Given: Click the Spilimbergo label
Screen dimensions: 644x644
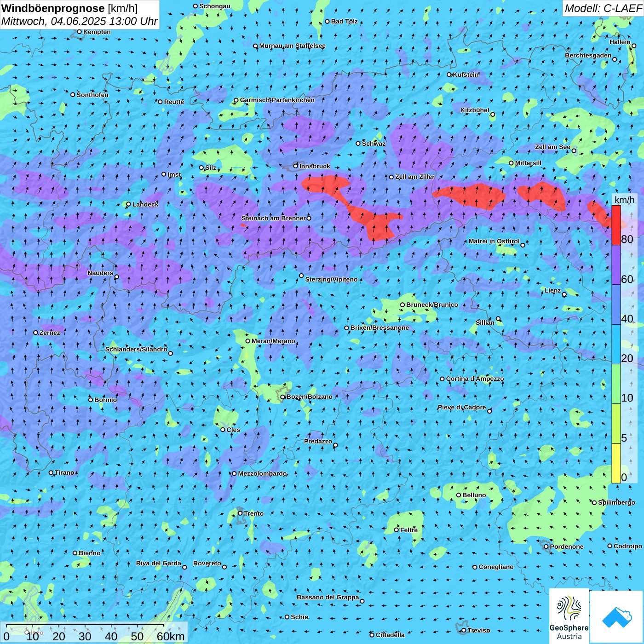Looking at the screenshot, I should pos(616,502).
